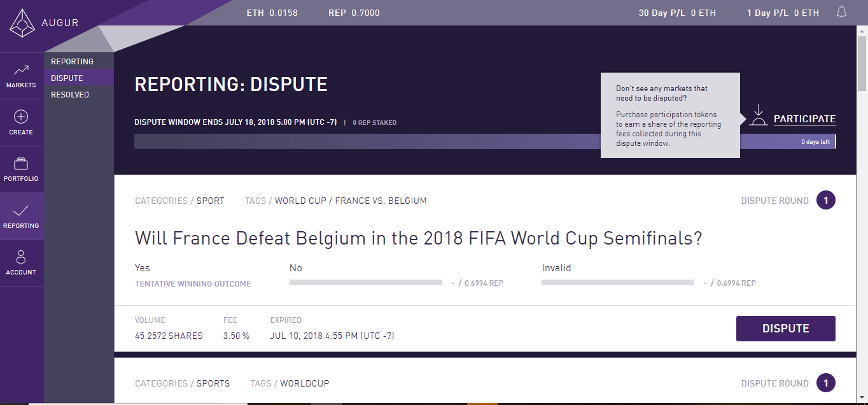Select the Dispute submenu item
This screenshot has width=868, height=405.
(x=67, y=78)
